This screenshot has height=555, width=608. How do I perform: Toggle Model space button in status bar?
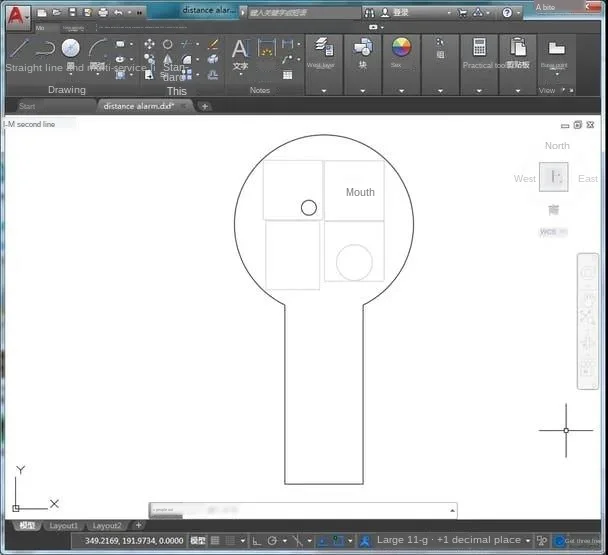point(198,541)
